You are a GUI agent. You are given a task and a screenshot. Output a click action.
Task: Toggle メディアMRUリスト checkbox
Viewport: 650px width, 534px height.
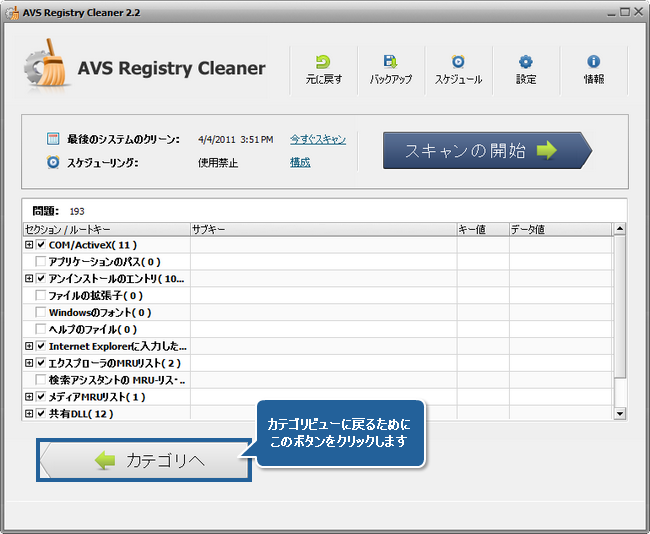[x=41, y=397]
